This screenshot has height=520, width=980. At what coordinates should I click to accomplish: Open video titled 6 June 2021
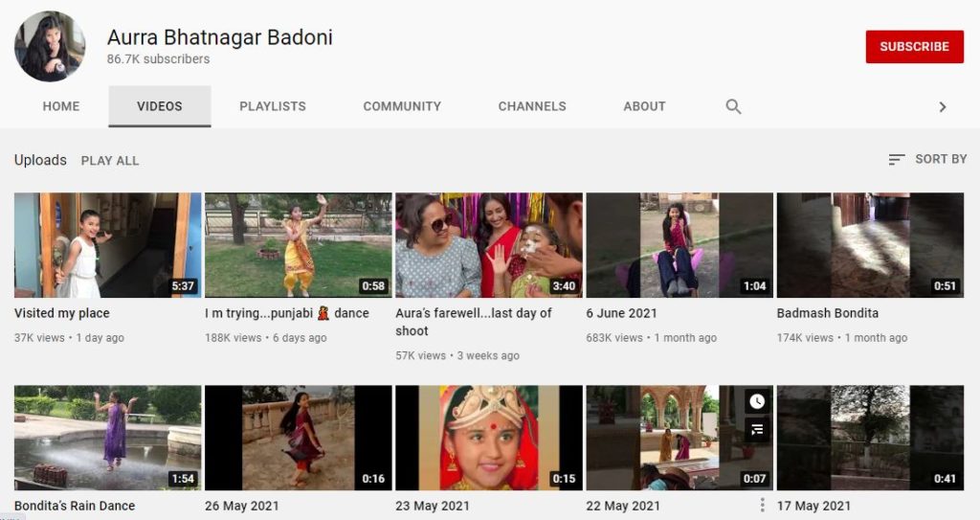(621, 313)
